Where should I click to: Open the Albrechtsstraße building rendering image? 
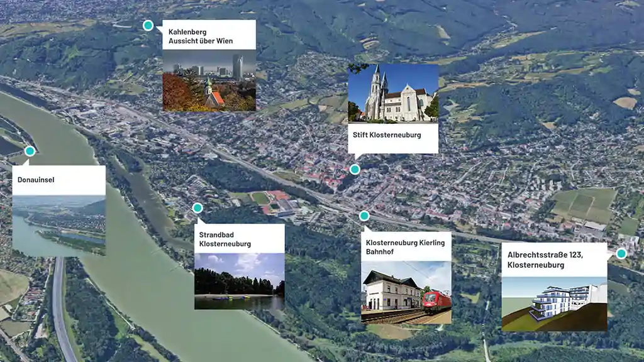[x=554, y=304]
